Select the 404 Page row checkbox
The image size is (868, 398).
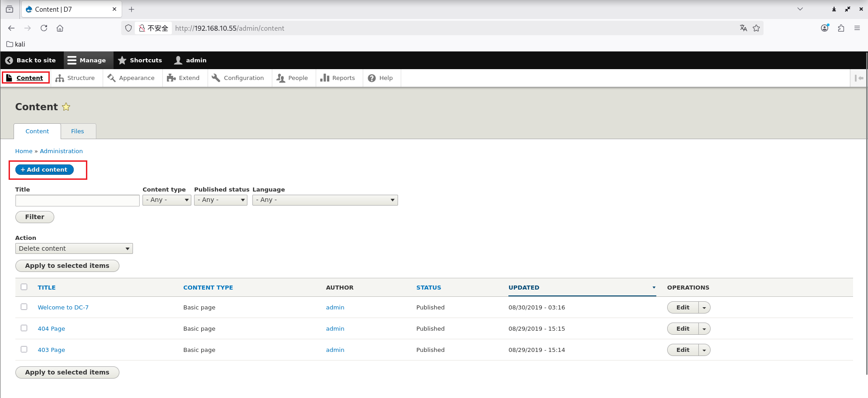pyautogui.click(x=24, y=328)
